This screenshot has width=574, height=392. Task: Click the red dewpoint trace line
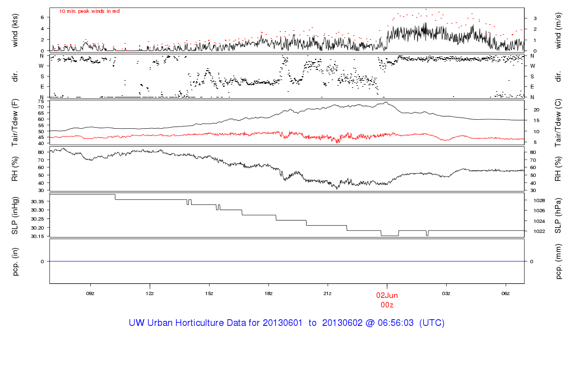pos(287,136)
